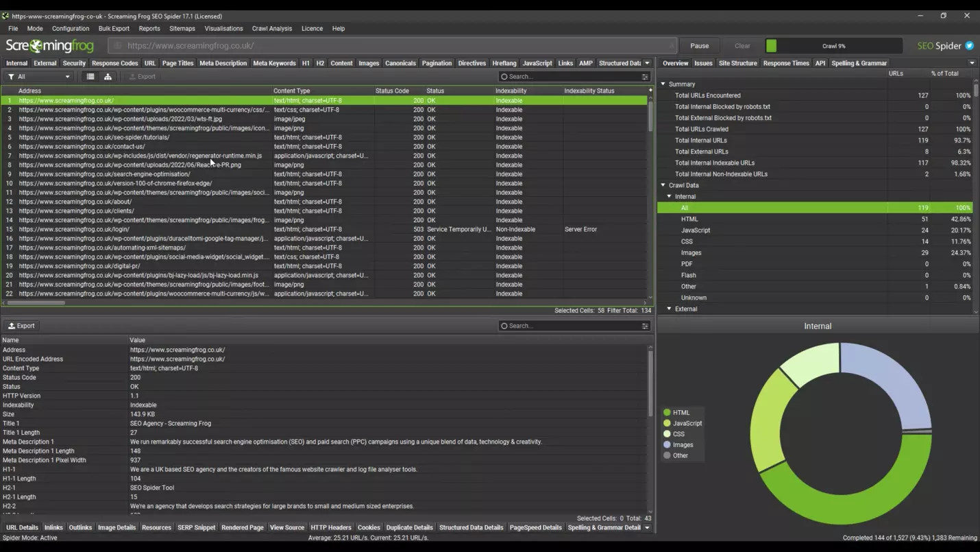Open the right panel tabs overflow arrow
The width and height of the screenshot is (980, 552).
972,63
